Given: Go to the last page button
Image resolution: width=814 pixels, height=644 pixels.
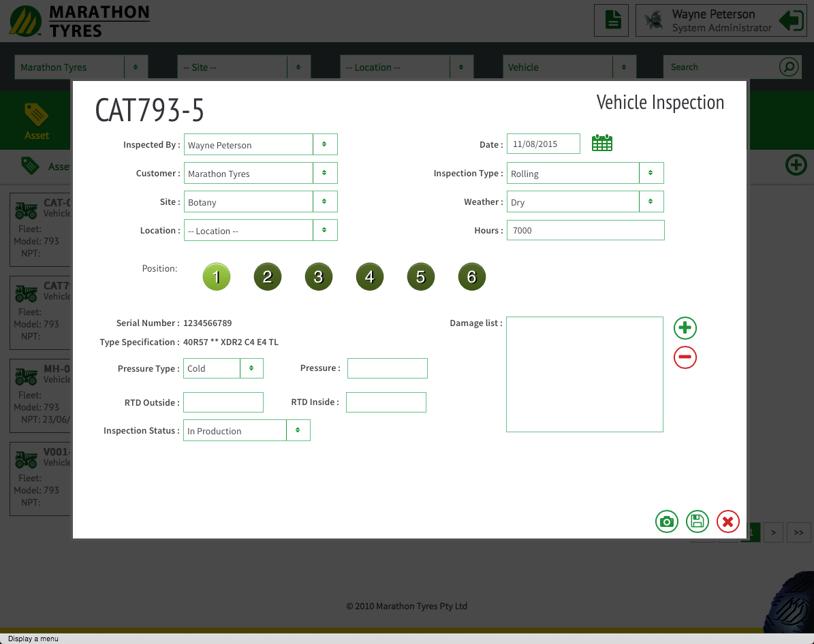Looking at the screenshot, I should [x=799, y=532].
